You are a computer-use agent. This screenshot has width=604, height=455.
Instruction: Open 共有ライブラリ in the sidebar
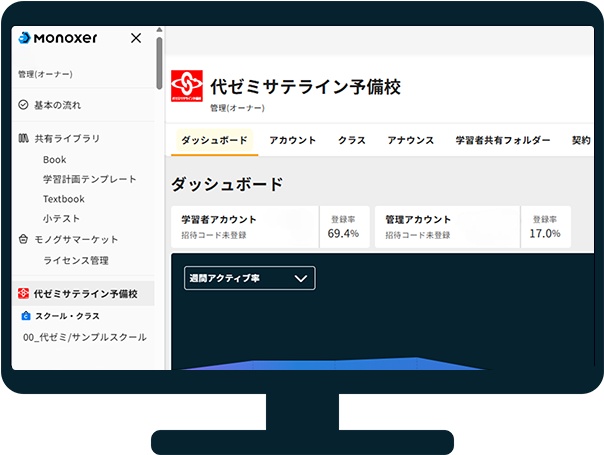coord(67,138)
